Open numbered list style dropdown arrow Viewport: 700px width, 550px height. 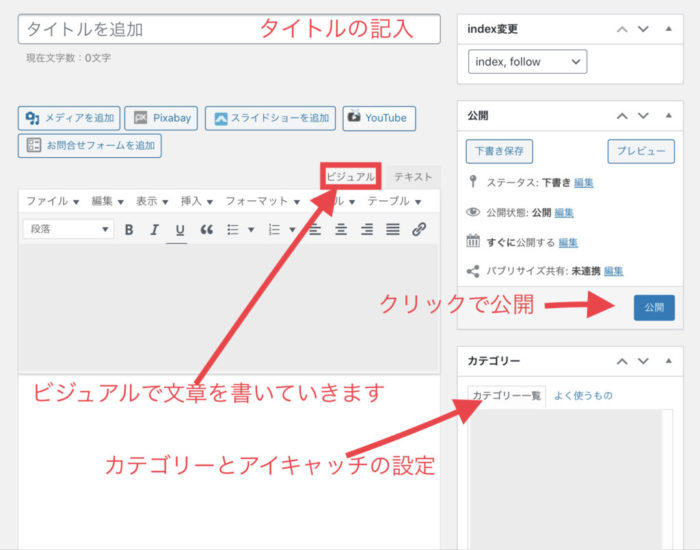tap(292, 230)
